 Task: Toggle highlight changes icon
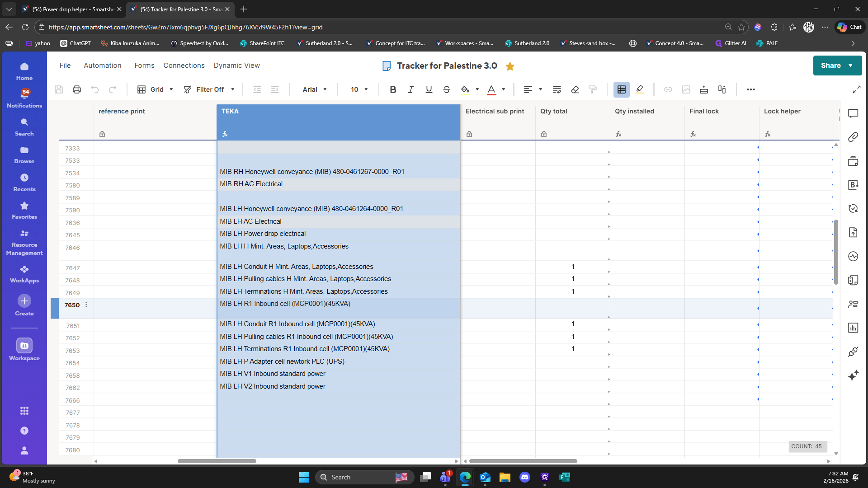point(640,89)
